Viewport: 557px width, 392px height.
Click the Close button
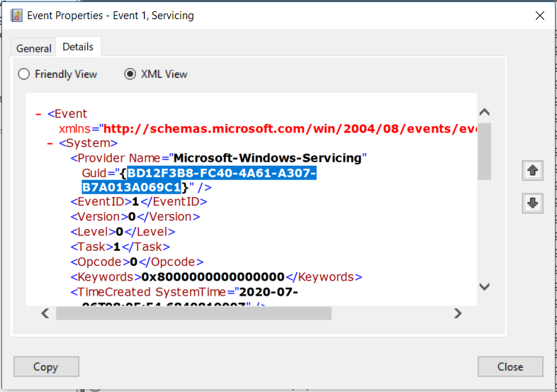[x=510, y=366]
